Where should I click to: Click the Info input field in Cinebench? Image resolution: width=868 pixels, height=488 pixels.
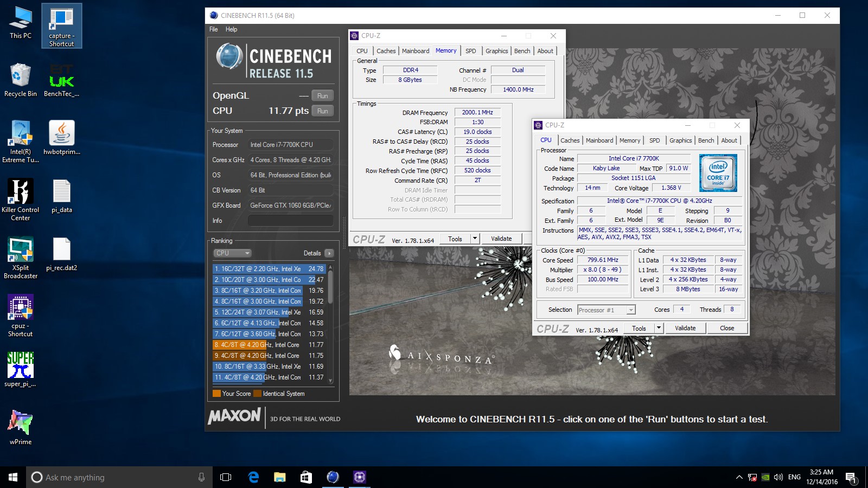(x=291, y=221)
